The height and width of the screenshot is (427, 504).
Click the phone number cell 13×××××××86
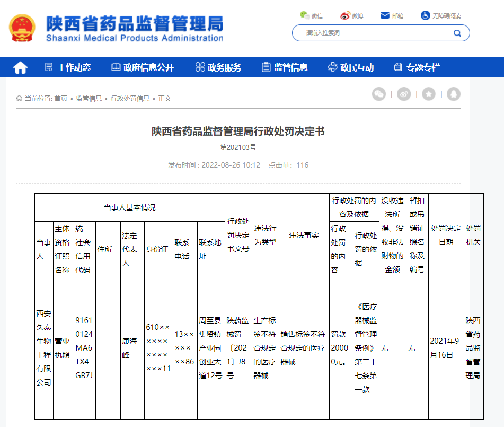[184, 348]
